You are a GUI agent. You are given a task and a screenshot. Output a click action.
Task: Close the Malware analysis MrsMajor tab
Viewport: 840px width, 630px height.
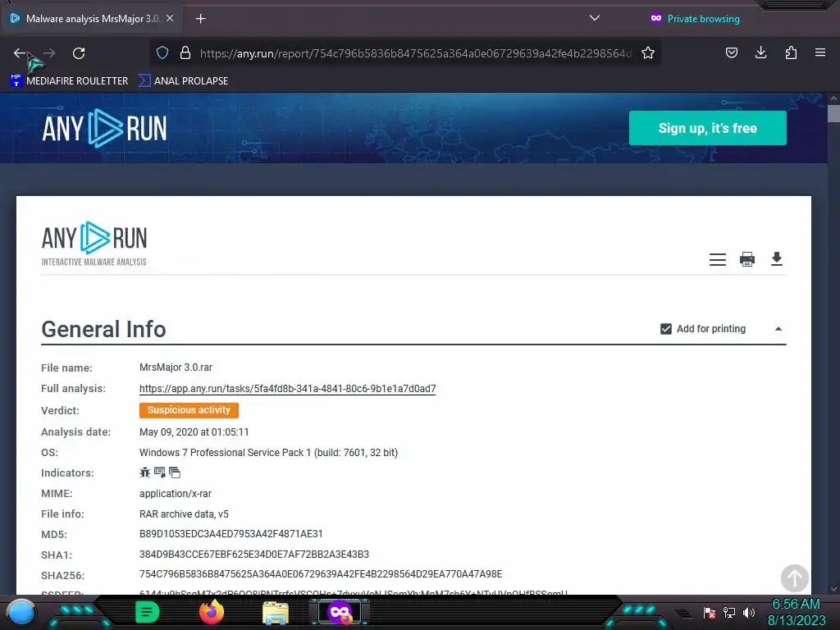170,18
